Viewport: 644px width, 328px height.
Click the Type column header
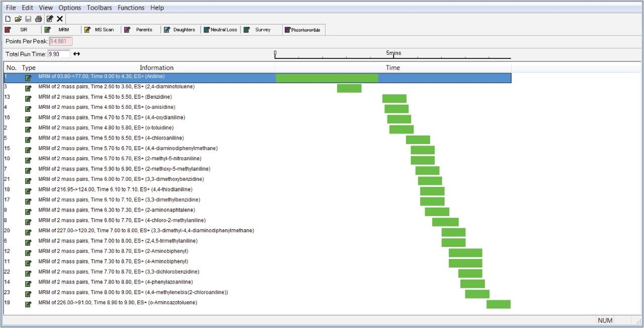(29, 68)
